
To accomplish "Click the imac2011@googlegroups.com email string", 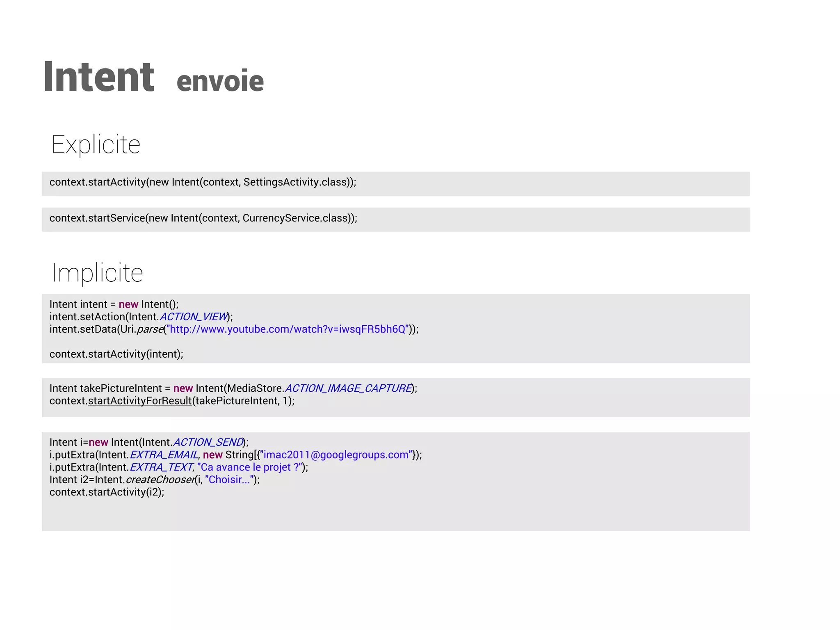I will tap(336, 455).
